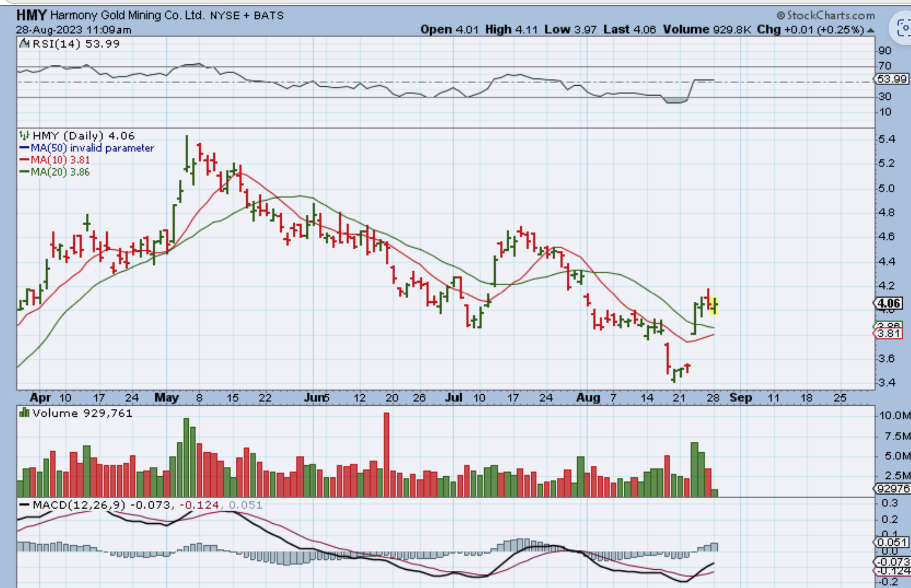Click the tallest red volume spike bar
Viewport: 911px width, 588px height.
pos(386,454)
